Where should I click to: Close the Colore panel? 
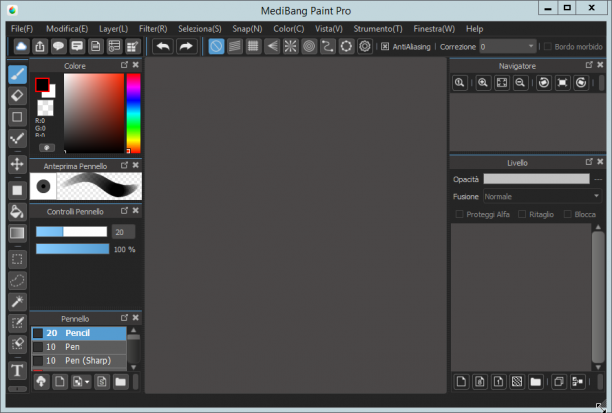pos(135,65)
